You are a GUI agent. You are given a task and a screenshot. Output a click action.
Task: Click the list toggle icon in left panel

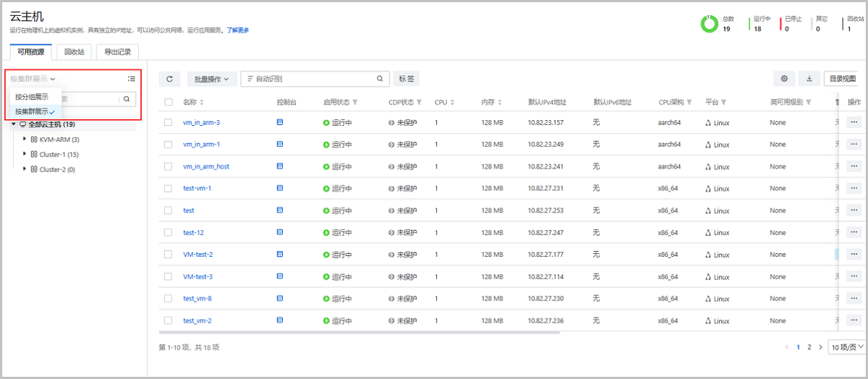tap(131, 79)
